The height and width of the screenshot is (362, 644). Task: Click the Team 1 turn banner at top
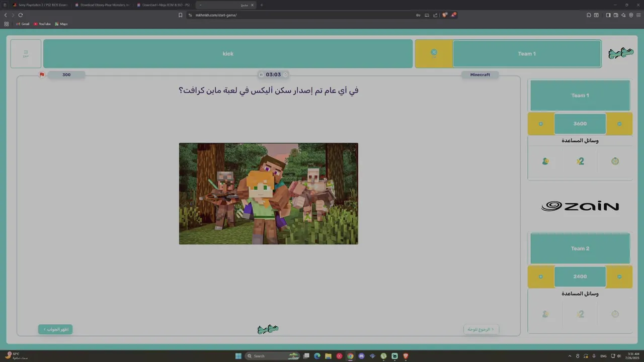tap(527, 54)
